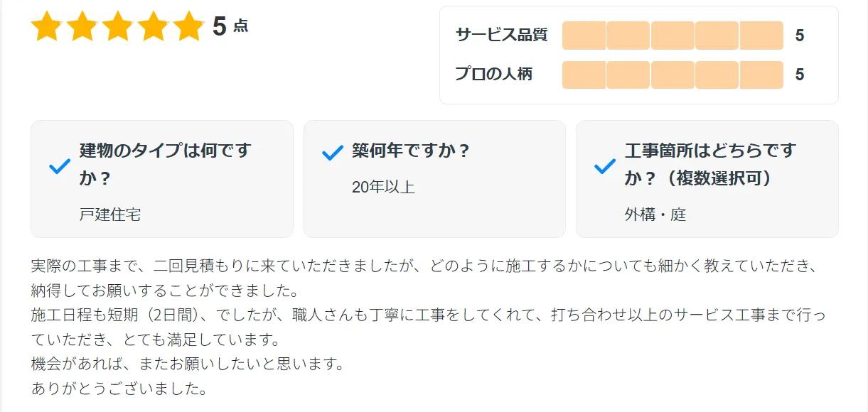Select the 20年以上 answer text
Screen dimensions: 868x412
pos(383,188)
